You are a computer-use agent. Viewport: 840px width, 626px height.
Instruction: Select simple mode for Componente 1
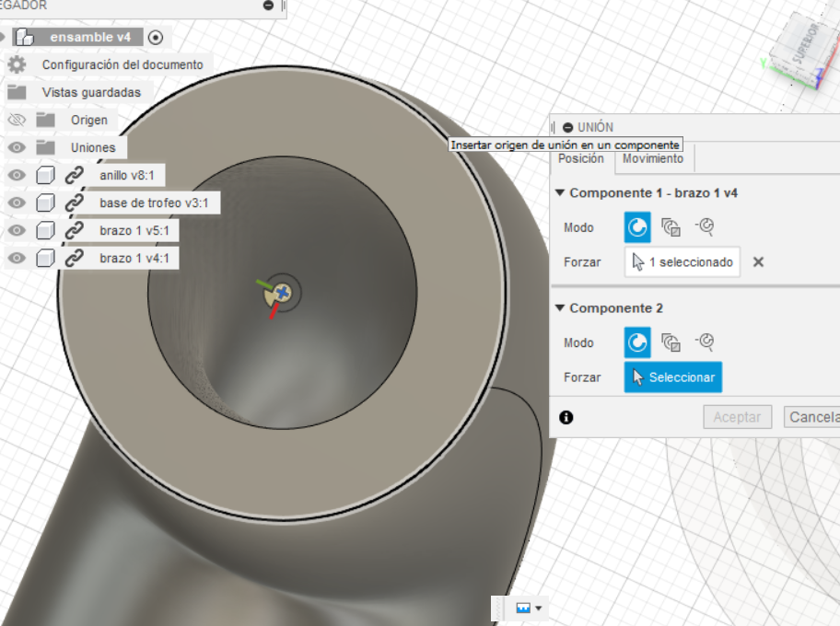[637, 227]
